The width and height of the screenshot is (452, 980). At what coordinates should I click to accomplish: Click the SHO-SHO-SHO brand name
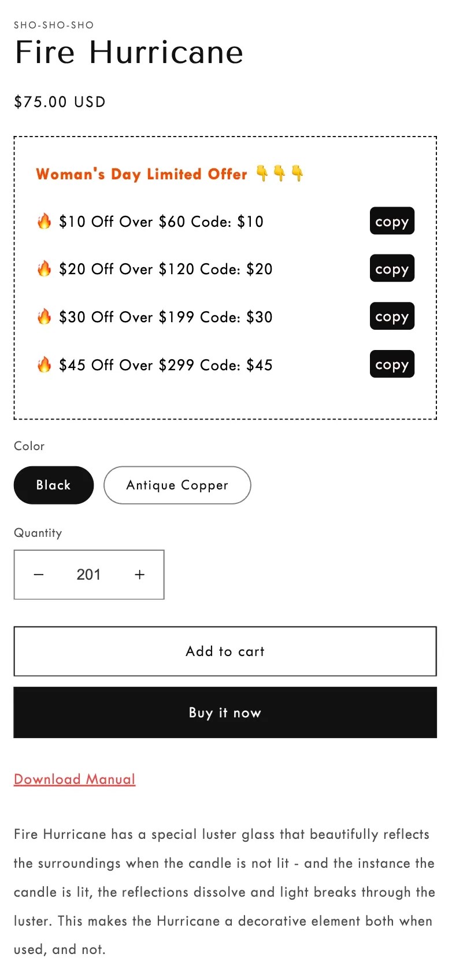point(53,25)
